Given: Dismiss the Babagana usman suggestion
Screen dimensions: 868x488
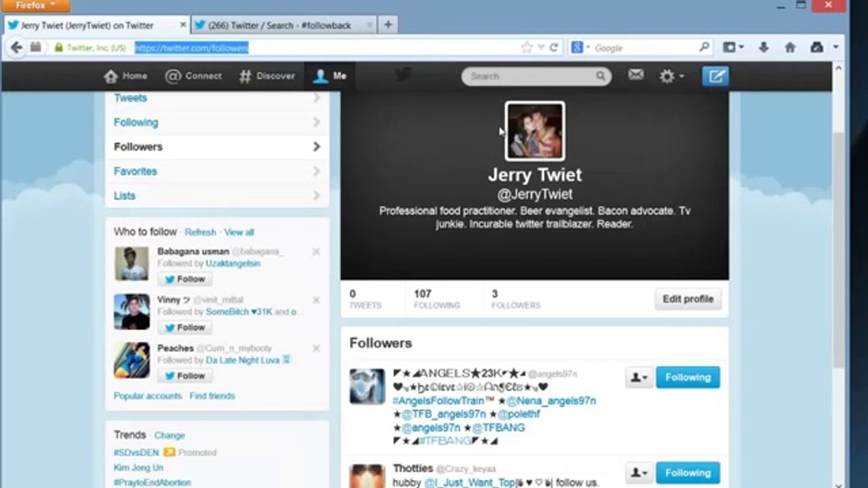Looking at the screenshot, I should point(316,251).
